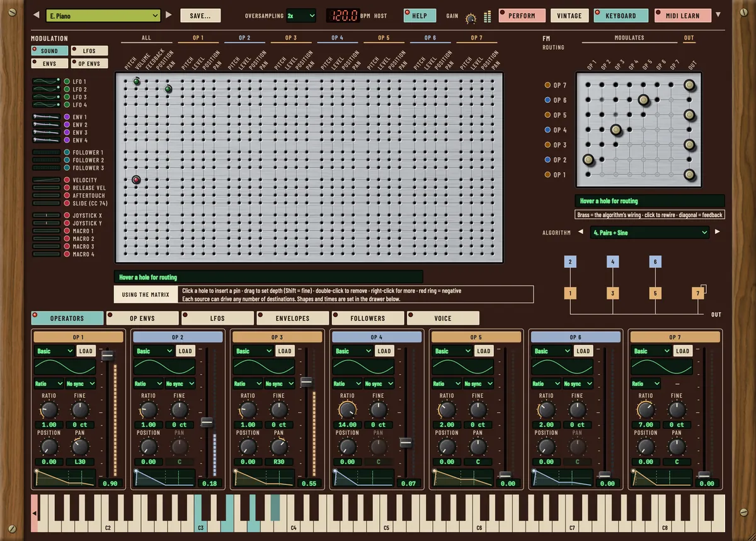Viewport: 756px width, 541px height.
Task: Click the green matrix pin on the LFO 1 row
Action: point(137,81)
